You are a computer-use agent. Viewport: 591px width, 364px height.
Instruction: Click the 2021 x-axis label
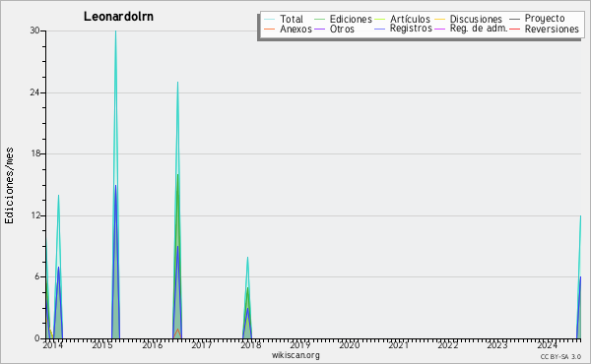398,345
